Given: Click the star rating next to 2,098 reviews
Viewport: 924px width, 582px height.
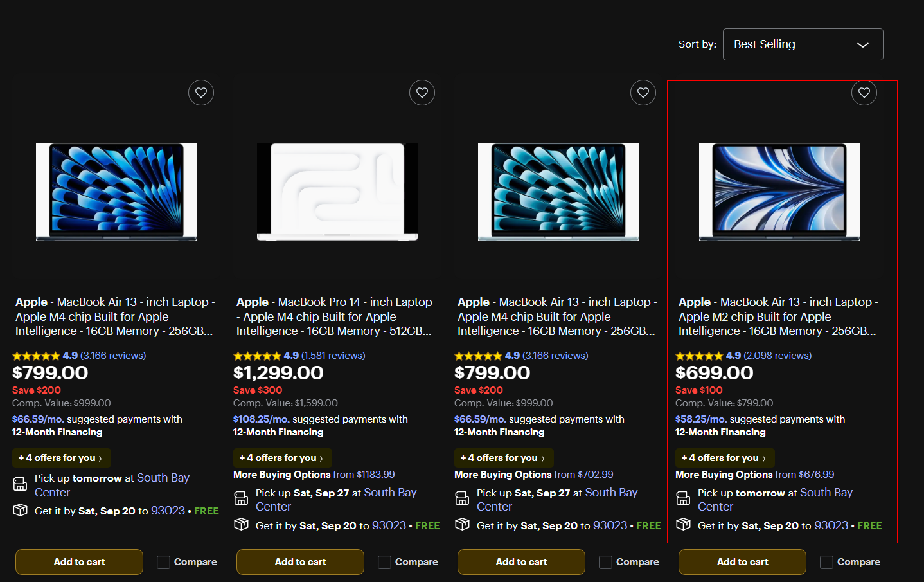Looking at the screenshot, I should (x=699, y=356).
